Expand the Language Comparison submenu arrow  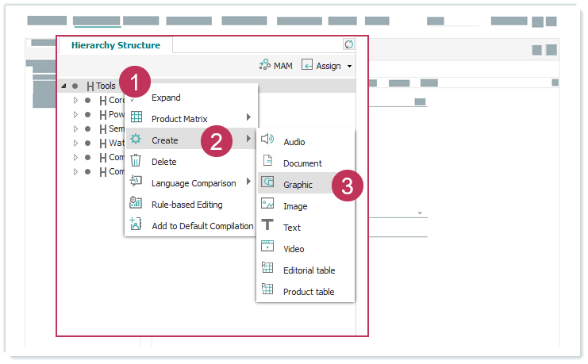(x=248, y=182)
